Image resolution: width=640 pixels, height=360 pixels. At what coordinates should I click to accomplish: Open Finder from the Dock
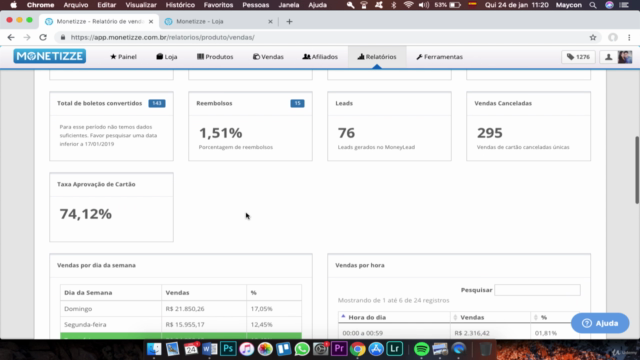coord(154,349)
